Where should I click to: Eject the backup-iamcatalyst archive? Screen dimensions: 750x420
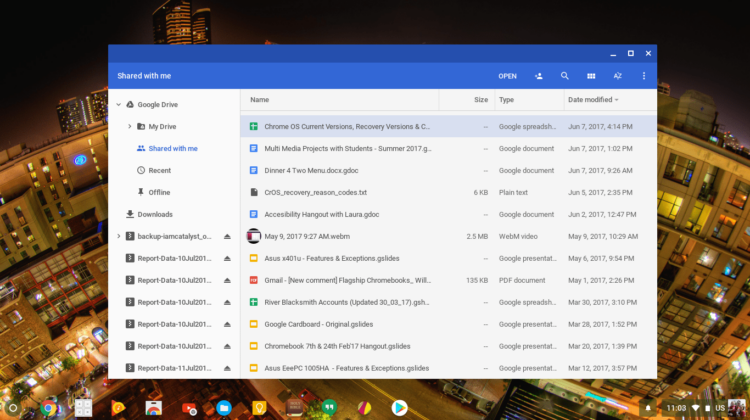pyautogui.click(x=227, y=237)
